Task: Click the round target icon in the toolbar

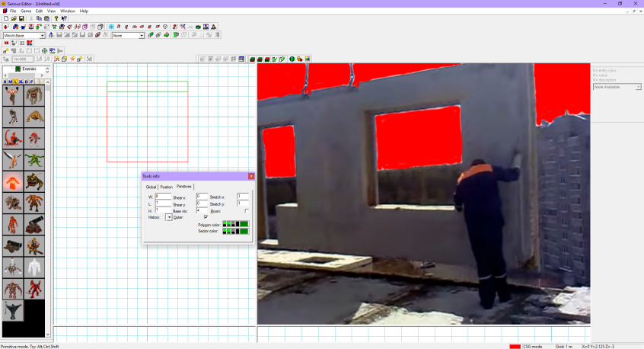Action: [x=44, y=50]
